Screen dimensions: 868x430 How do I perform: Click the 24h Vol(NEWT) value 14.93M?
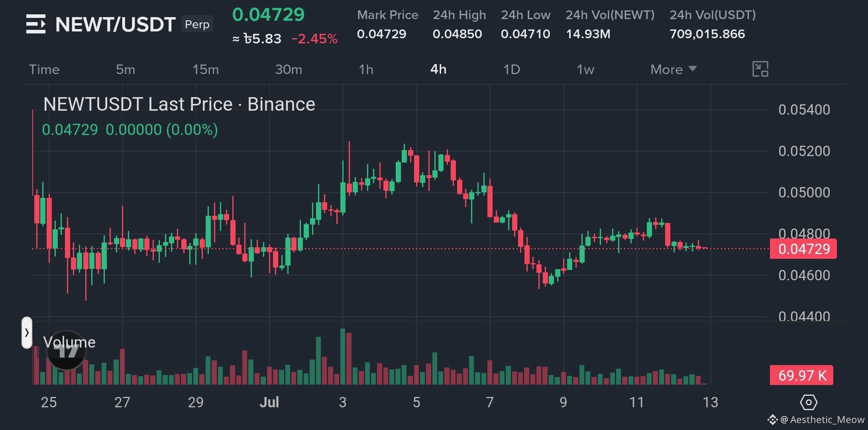588,34
